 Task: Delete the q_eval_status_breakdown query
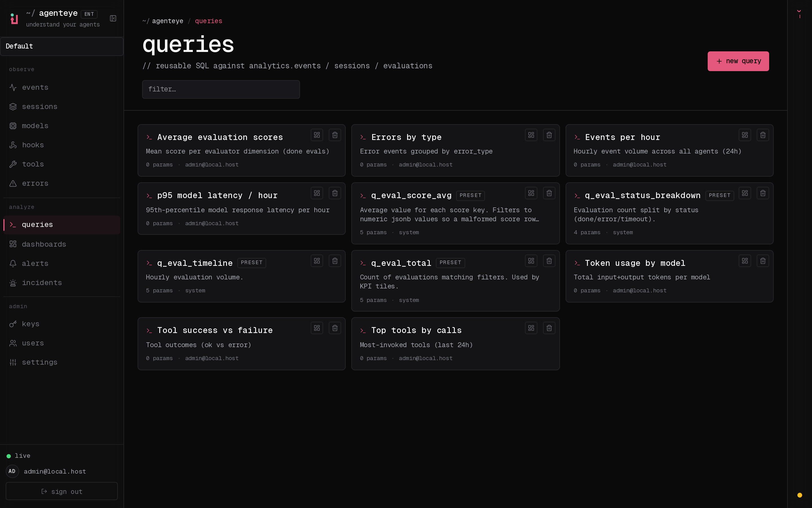[x=763, y=193]
